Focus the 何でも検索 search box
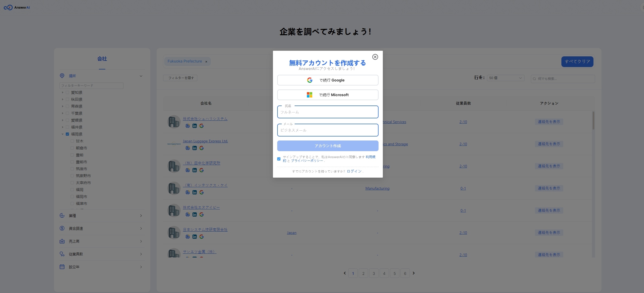Viewport: 644px width, 293px height. coord(563,79)
